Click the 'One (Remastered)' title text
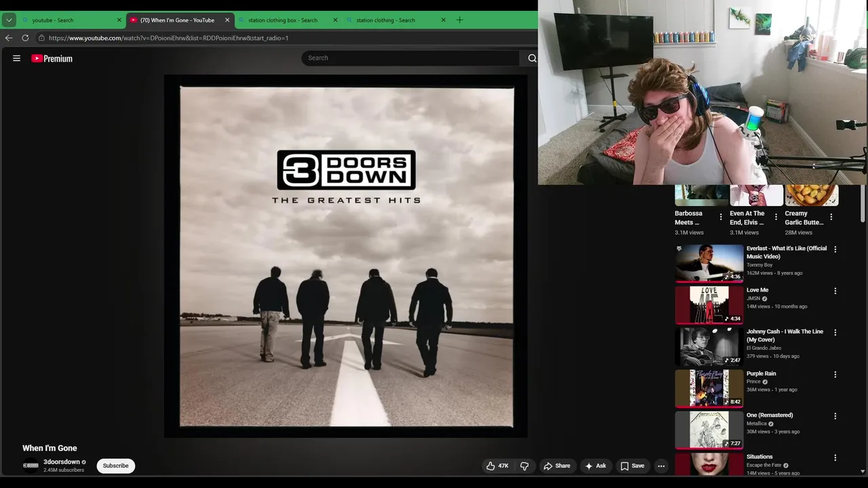Screen dimensions: 868x488 point(770,415)
